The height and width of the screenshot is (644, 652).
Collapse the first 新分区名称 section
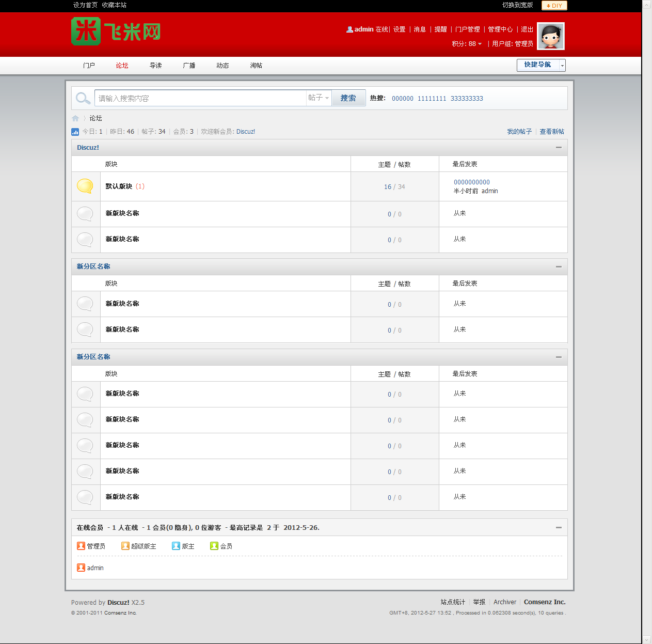click(559, 267)
